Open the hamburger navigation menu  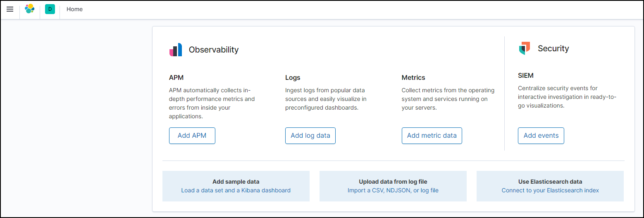[x=10, y=9]
